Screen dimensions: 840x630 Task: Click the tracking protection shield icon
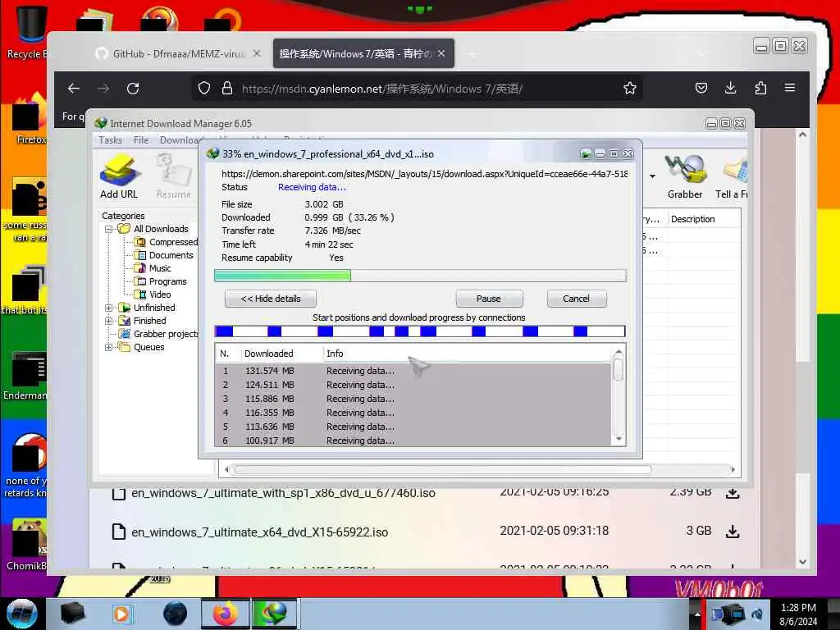pyautogui.click(x=204, y=89)
